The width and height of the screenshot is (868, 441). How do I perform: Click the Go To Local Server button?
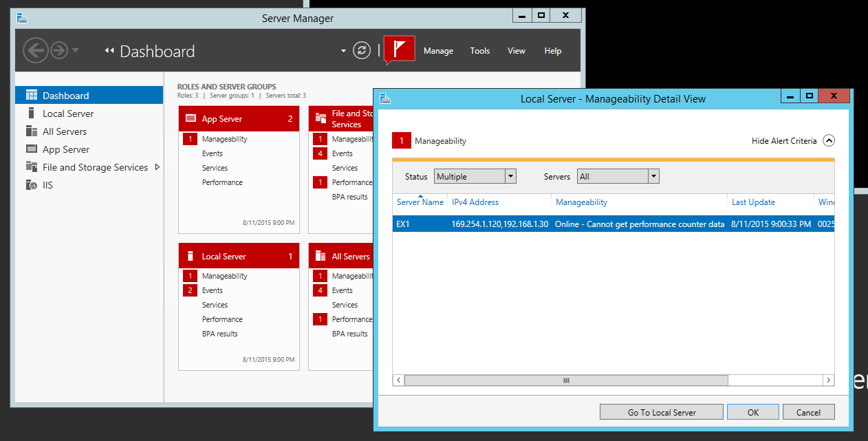pos(661,411)
